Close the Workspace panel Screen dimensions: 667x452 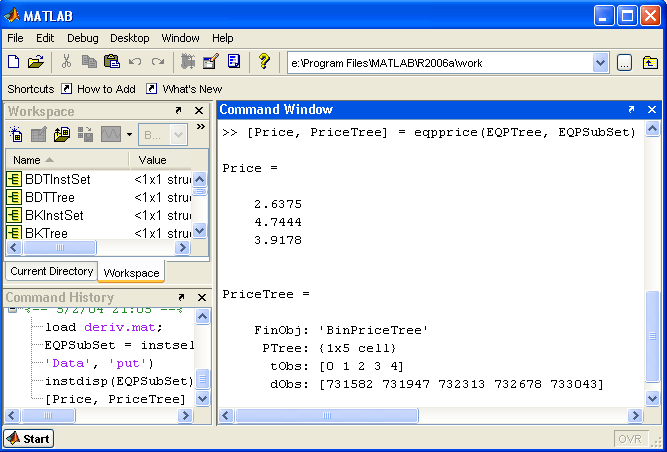pyautogui.click(x=199, y=111)
